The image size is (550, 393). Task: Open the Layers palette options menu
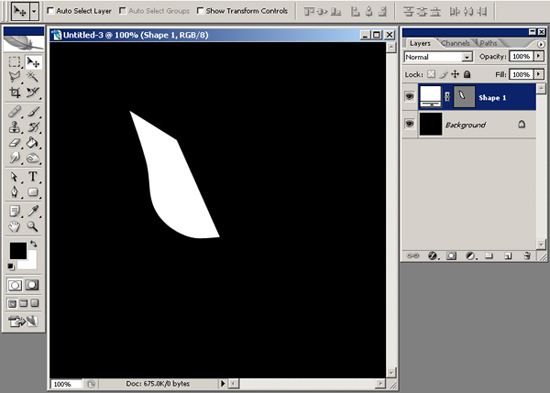541,44
